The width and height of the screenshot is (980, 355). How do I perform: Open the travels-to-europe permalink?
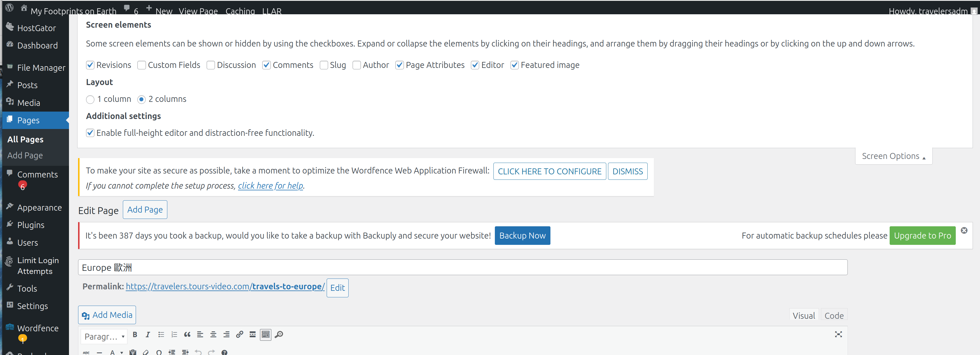(x=225, y=287)
